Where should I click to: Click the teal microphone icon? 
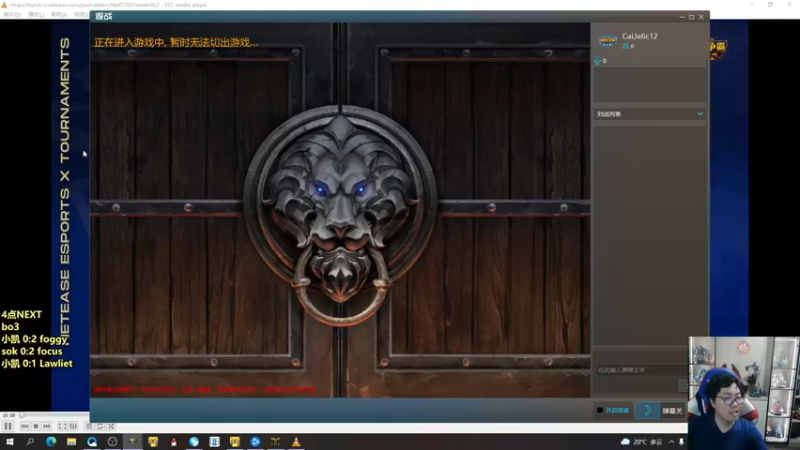597,61
